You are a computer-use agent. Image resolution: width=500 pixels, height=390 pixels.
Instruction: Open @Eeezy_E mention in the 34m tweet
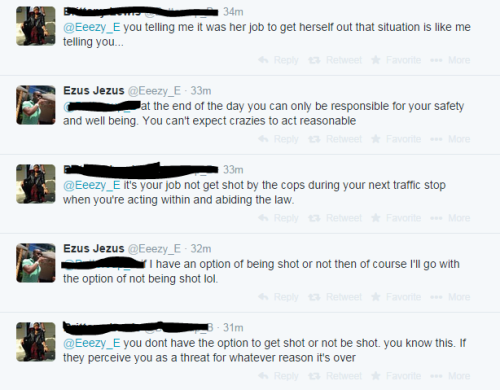pyautogui.click(x=92, y=27)
